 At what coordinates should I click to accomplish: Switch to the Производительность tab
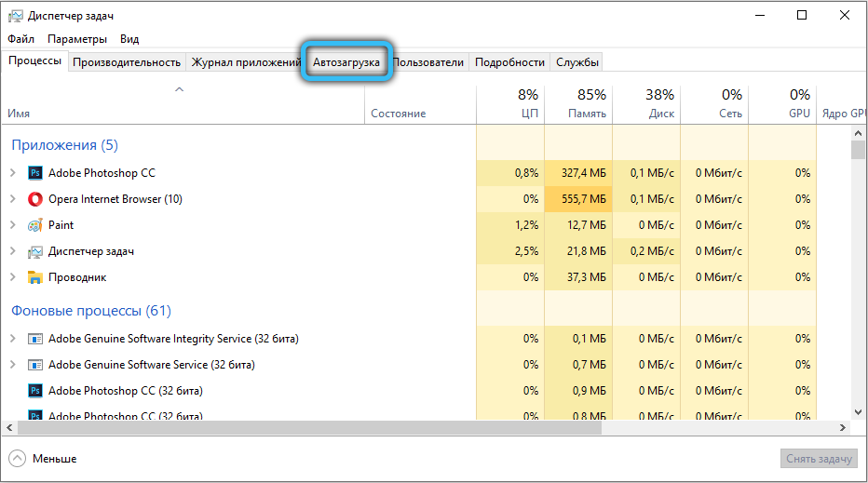pos(127,62)
